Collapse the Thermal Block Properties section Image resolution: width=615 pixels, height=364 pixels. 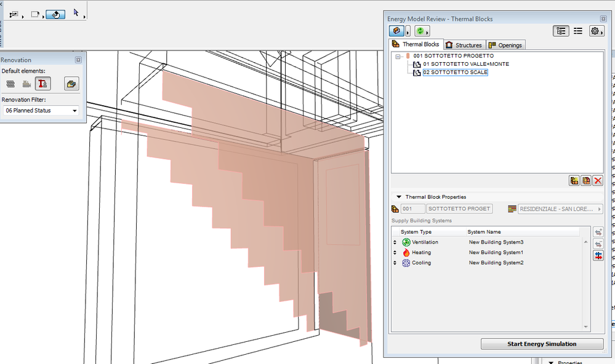point(399,197)
